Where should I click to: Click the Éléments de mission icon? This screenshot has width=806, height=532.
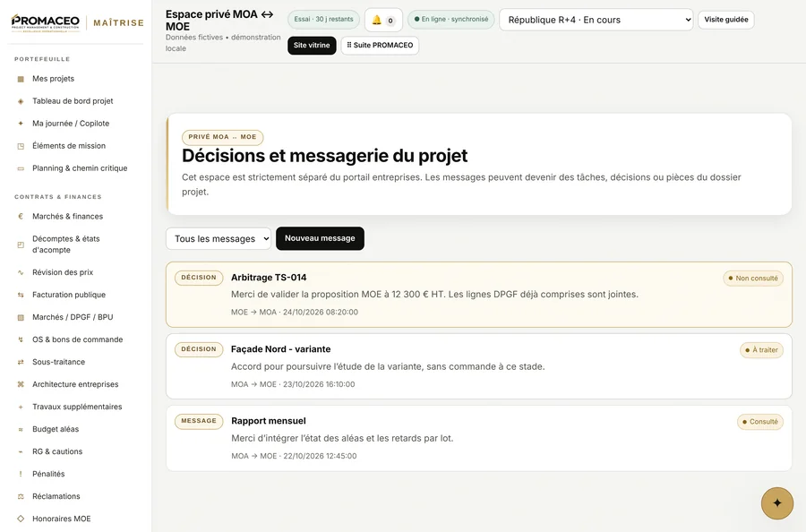(x=21, y=146)
